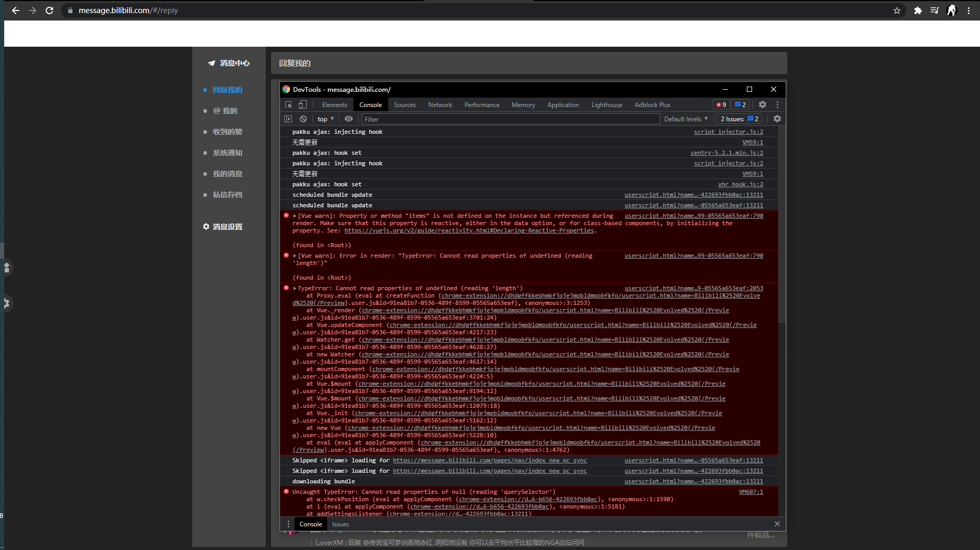Open the drawer three-dot menu near Console
This screenshot has width=980, height=550.
[288, 524]
